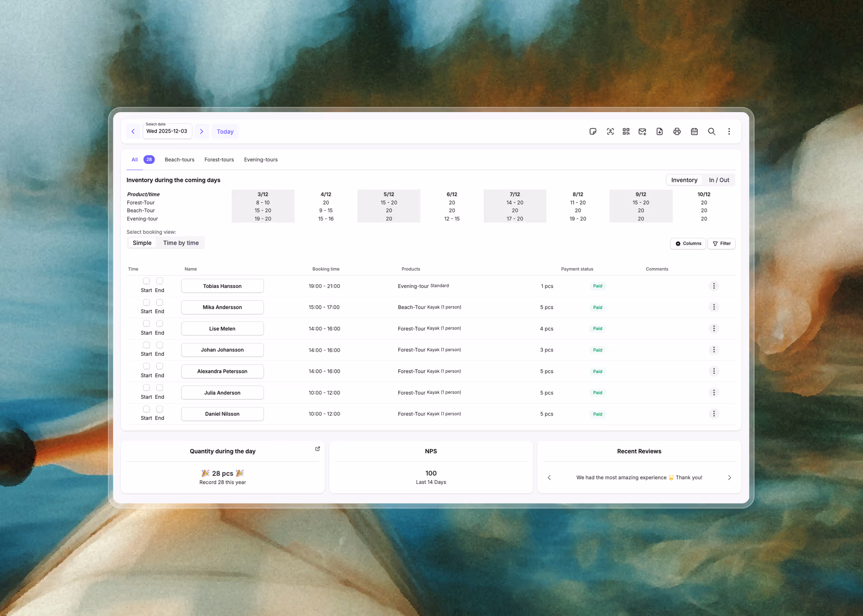
Task: Open options menu for Lise Melen's row
Action: click(x=714, y=328)
